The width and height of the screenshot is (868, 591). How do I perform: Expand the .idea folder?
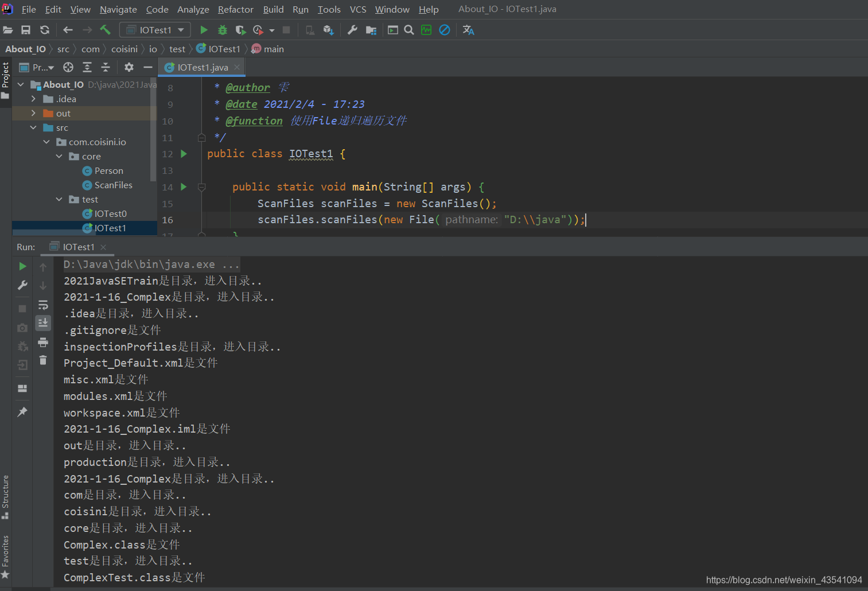[33, 99]
